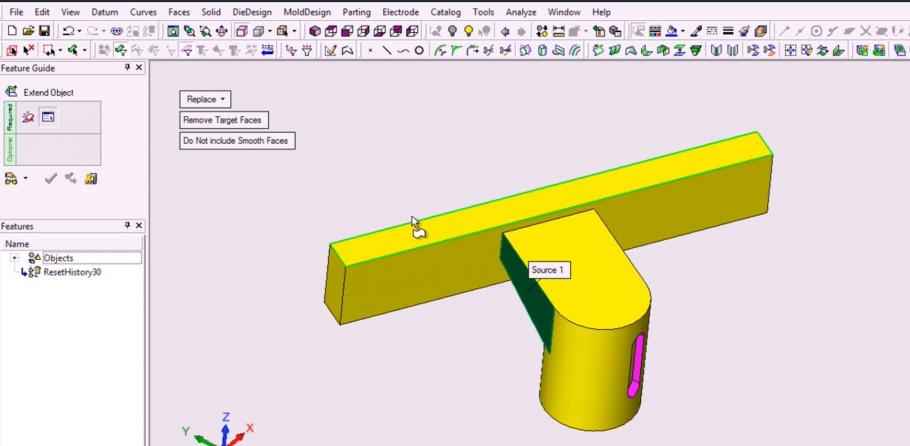Image resolution: width=910 pixels, height=446 pixels.
Task: Click the Source 1 label on model
Action: click(547, 270)
